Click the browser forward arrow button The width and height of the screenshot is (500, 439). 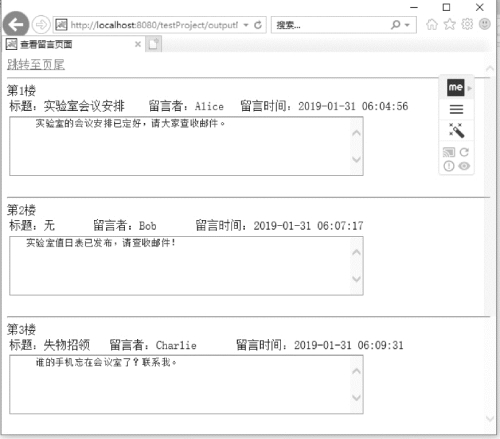[41, 25]
